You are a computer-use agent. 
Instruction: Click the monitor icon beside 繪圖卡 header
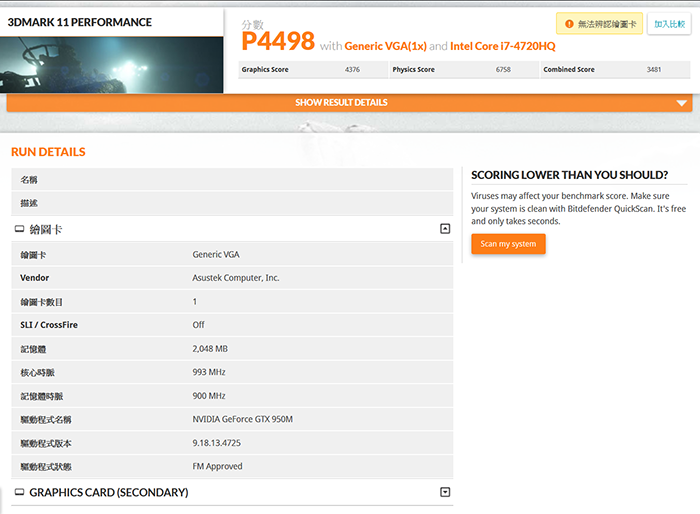tap(19, 229)
